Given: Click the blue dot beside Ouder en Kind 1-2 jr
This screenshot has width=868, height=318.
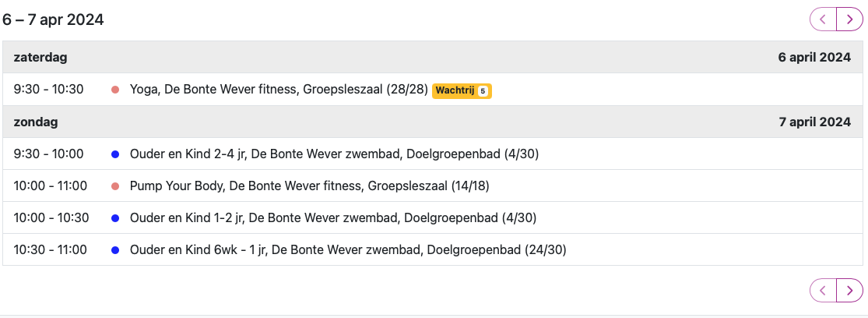Looking at the screenshot, I should 115,218.
